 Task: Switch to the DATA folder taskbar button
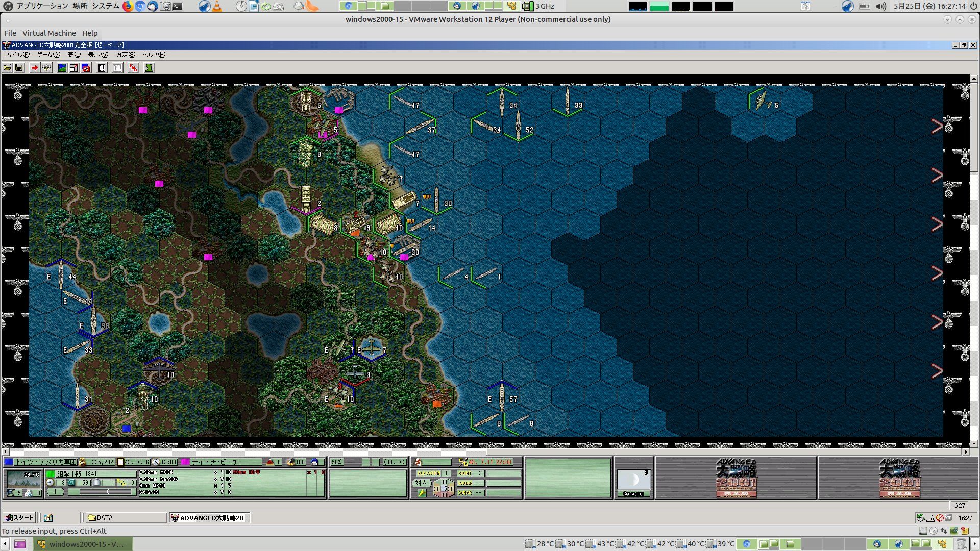(x=126, y=518)
